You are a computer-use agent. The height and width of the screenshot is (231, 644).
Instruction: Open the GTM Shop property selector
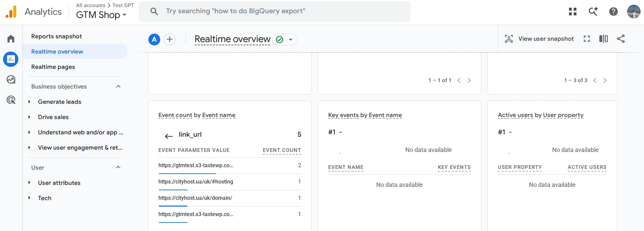(101, 15)
